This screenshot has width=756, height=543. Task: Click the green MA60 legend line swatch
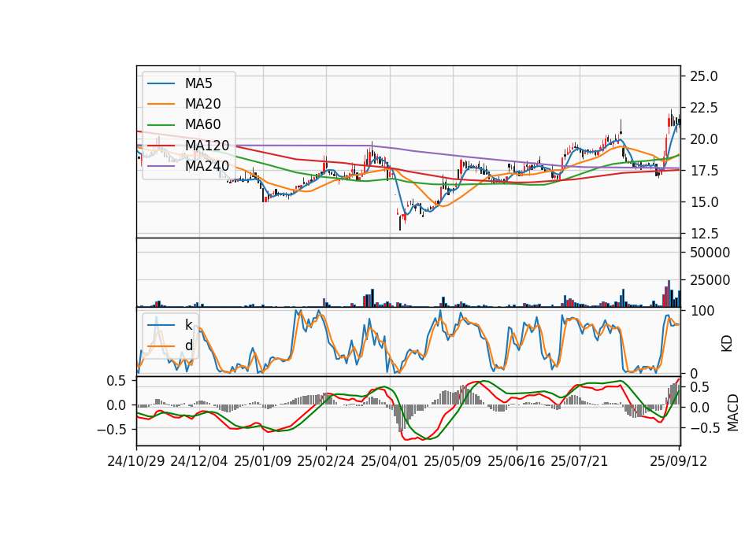[x=161, y=125]
